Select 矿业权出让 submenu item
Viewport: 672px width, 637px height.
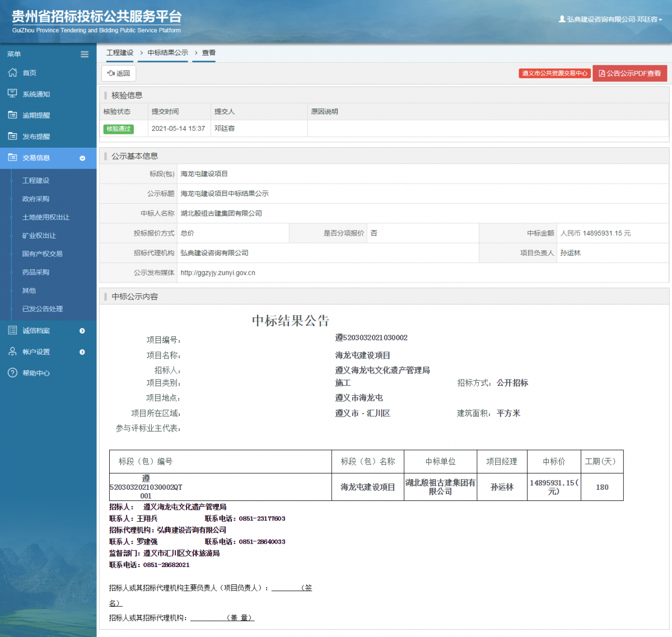39,236
